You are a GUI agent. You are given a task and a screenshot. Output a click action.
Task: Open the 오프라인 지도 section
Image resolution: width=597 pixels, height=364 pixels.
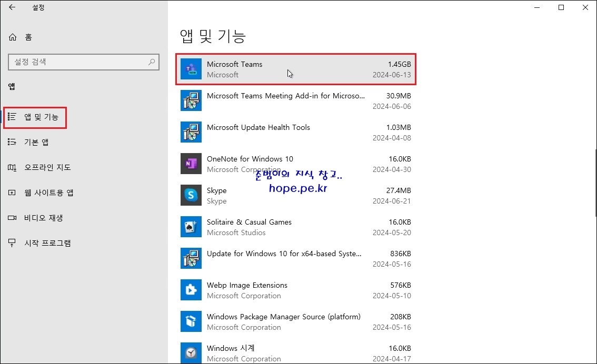click(47, 167)
